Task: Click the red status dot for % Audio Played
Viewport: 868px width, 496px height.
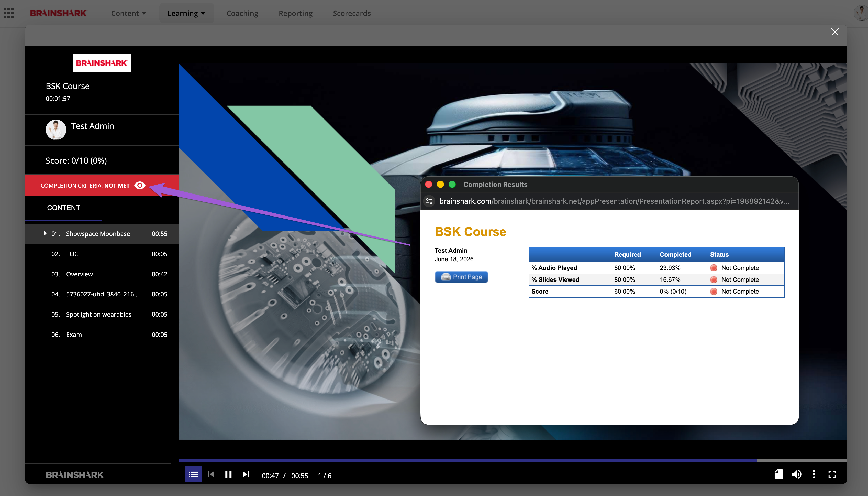Action: pos(714,268)
